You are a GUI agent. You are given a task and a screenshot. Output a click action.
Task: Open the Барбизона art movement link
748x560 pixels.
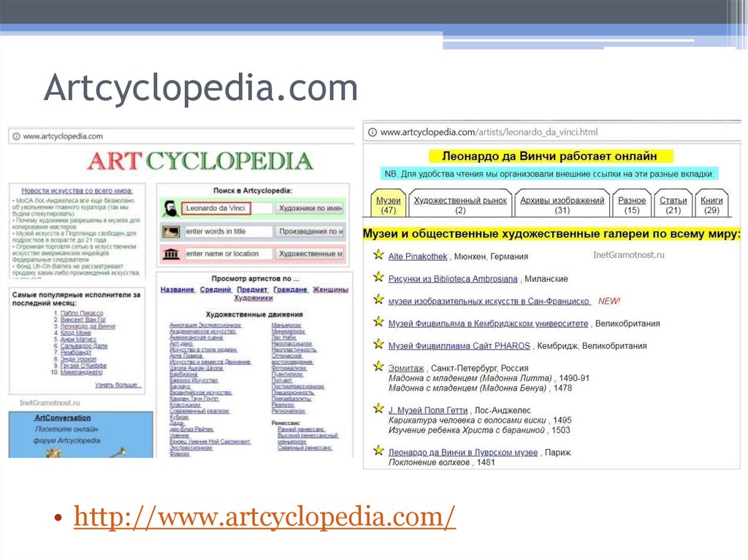tap(183, 375)
